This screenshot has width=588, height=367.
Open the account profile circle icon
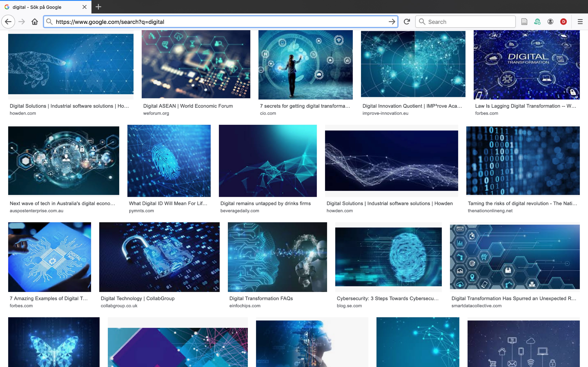[550, 22]
